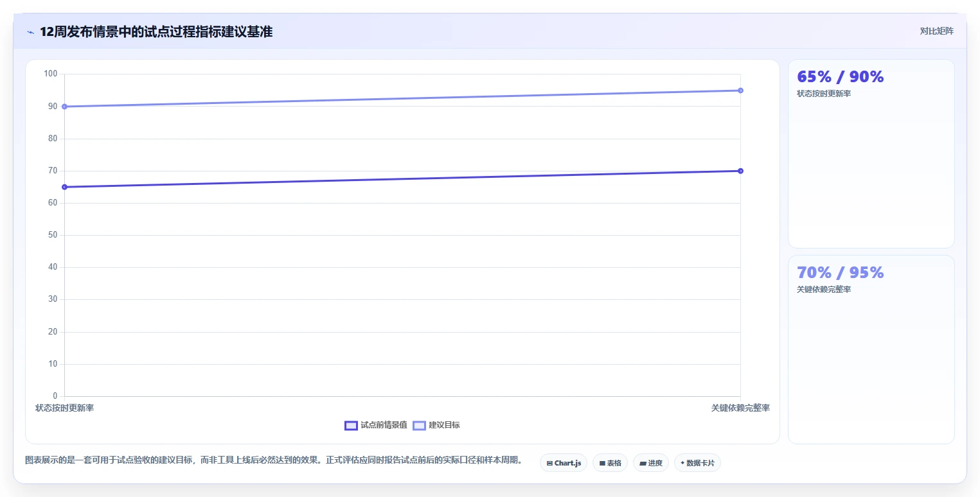Viewport: 980px width, 497px height.
Task: Click the 70% / 95% card value
Action: point(841,272)
